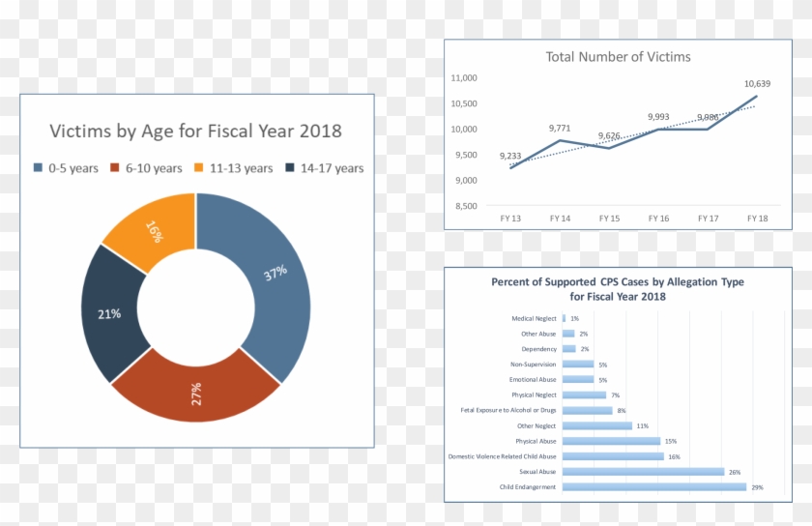
Task: Click the Victims by Age chart title
Action: click(195, 131)
